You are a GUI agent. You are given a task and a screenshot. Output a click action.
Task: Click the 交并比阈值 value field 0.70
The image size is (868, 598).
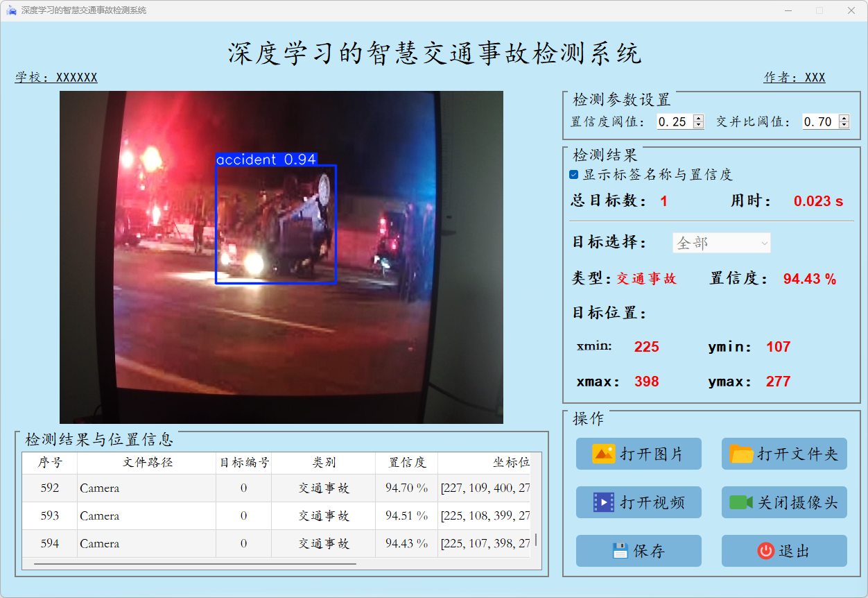[x=818, y=121]
